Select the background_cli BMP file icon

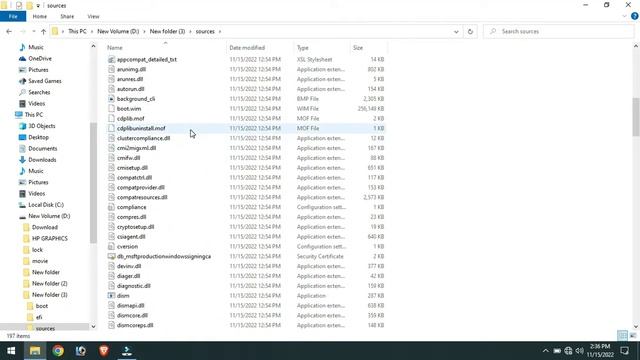click(x=111, y=99)
